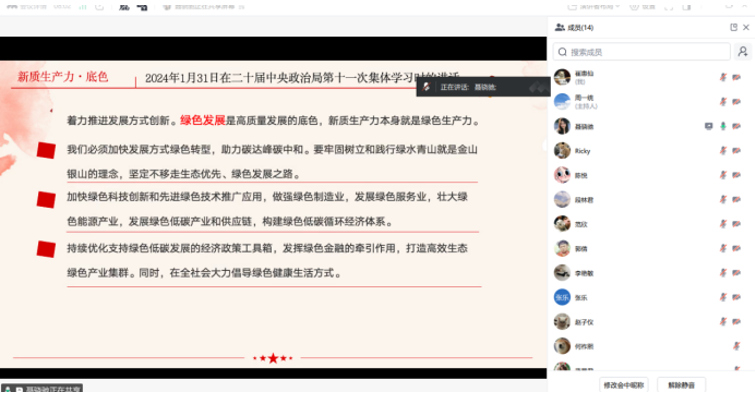Viewport: 755px width, 400px height.
Task: Click the camera-off icon for 郭倩
Action: click(x=736, y=248)
